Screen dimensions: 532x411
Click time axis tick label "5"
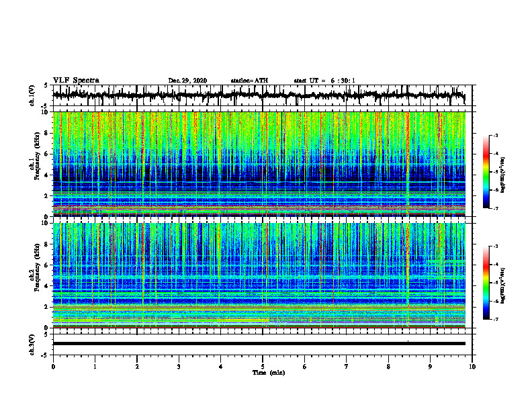pos(263,367)
